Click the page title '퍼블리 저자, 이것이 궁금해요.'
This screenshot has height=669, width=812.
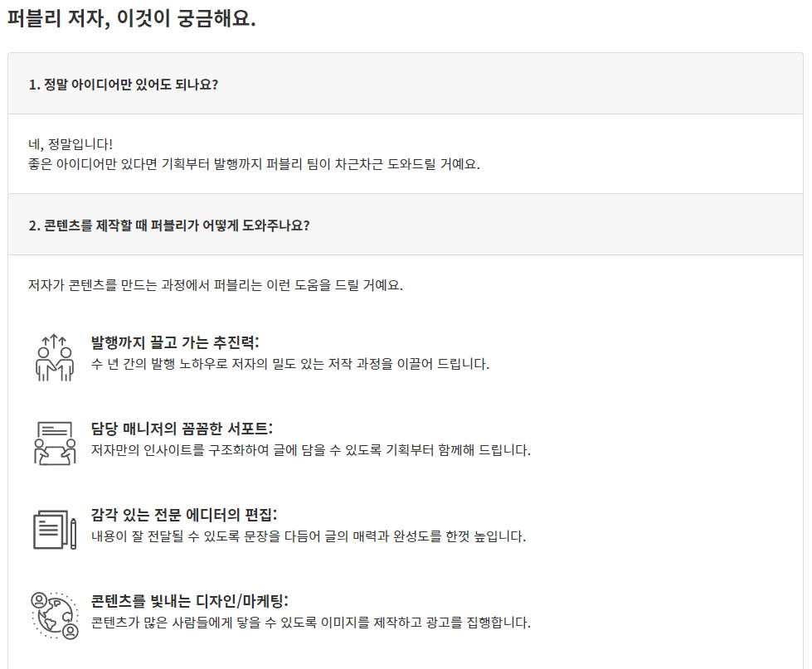[x=132, y=18]
